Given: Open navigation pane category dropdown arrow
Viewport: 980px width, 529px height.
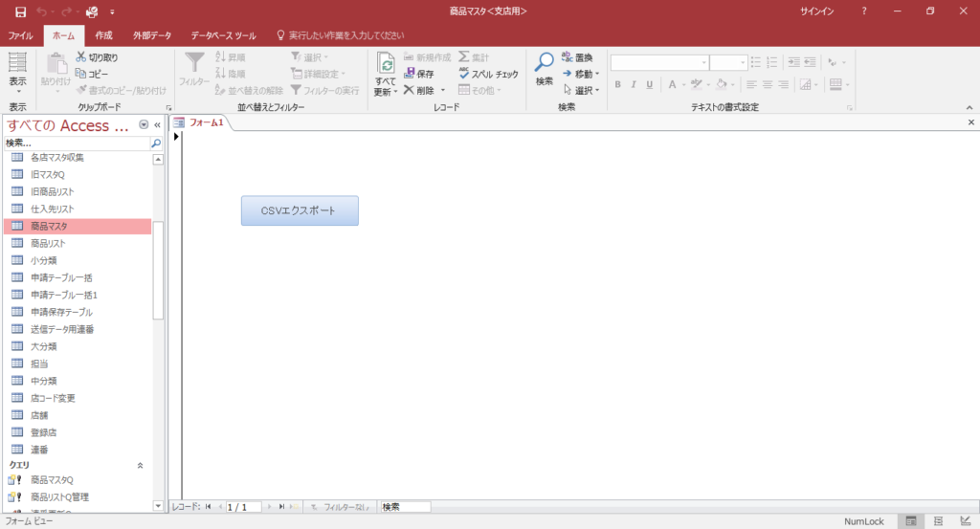Looking at the screenshot, I should [144, 125].
